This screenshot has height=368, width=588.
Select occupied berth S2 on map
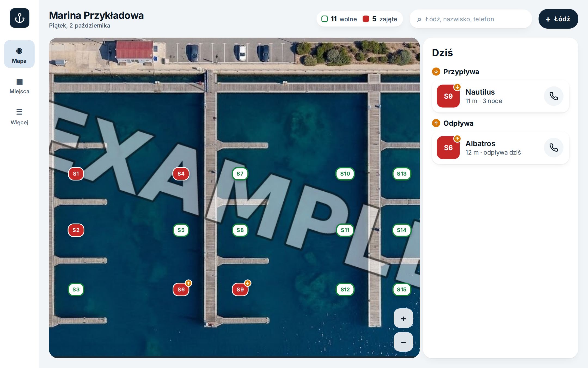tap(76, 230)
